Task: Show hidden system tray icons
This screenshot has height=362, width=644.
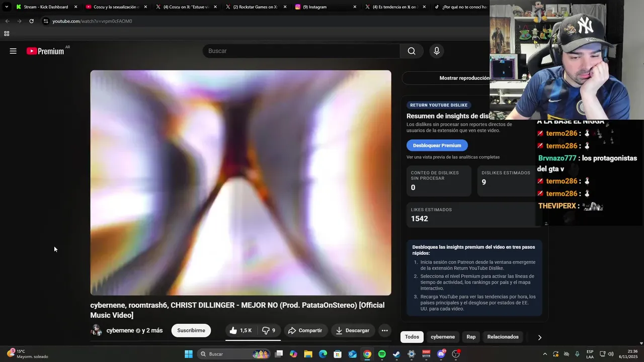Action: [x=544, y=354]
